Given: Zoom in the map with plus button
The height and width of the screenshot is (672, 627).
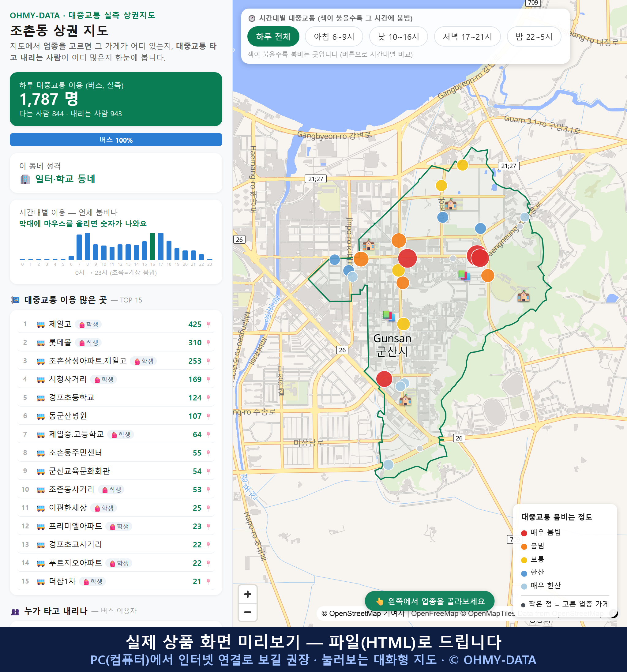Looking at the screenshot, I should (x=247, y=594).
